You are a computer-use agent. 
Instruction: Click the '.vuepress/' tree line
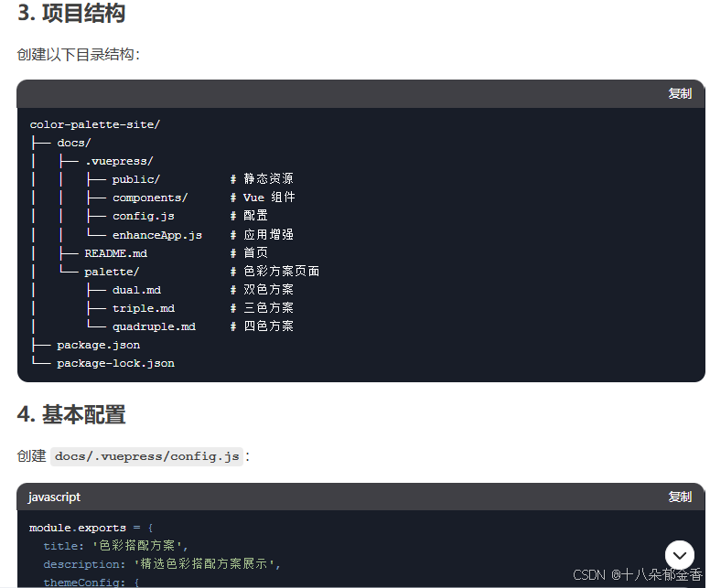point(119,161)
